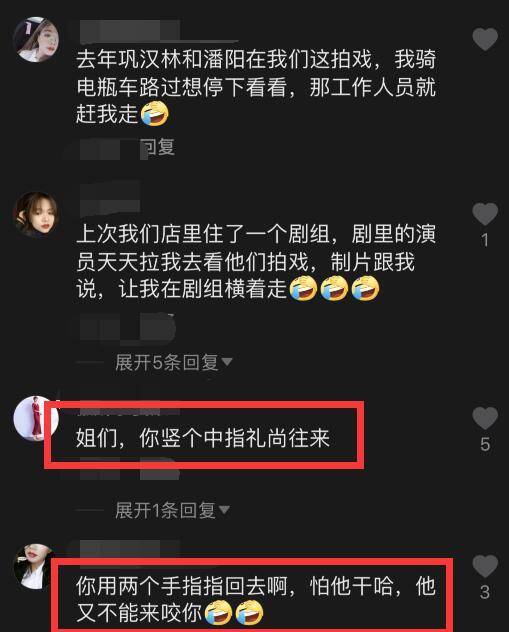Open the second commenter's avatar with bangs
This screenshot has width=509, height=632.
36,214
